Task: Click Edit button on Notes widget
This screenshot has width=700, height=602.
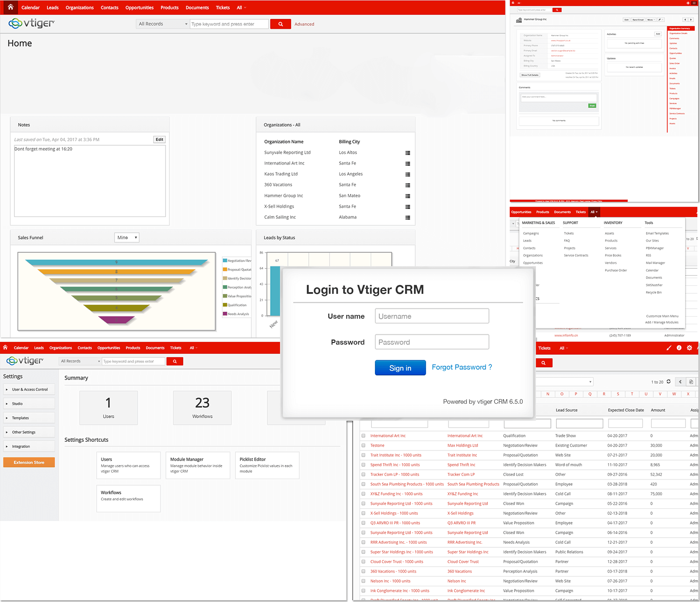Action: pos(160,140)
